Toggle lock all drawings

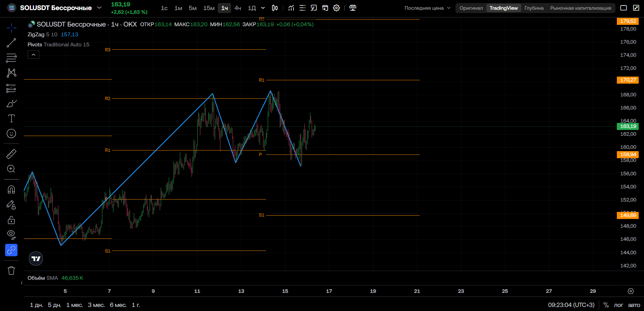(11, 220)
